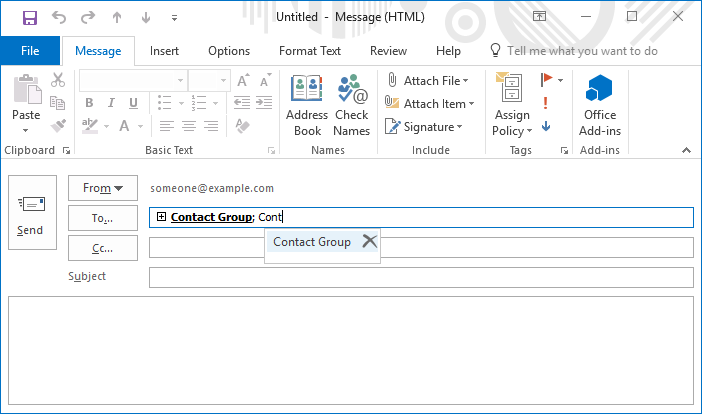
Task: Click the Save icon in title bar
Action: pos(29,18)
